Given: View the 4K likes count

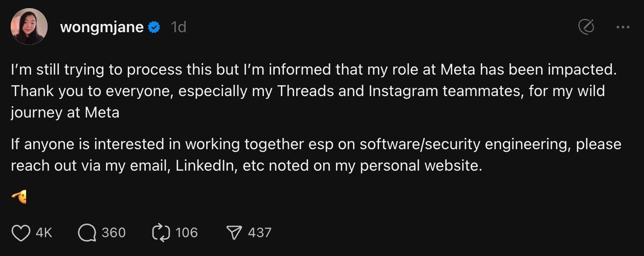Looking at the screenshot, I should 44,233.
